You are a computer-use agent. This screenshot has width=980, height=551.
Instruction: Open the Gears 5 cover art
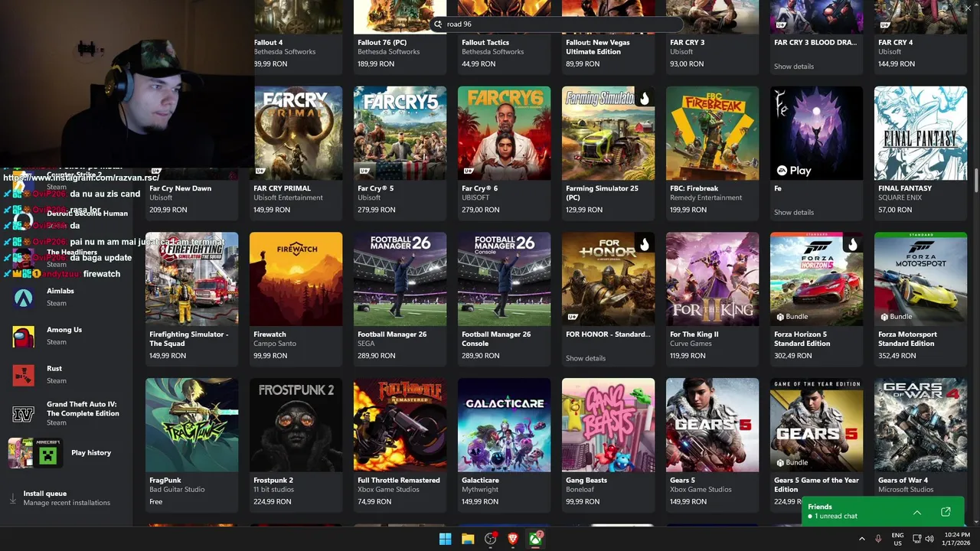(x=712, y=425)
